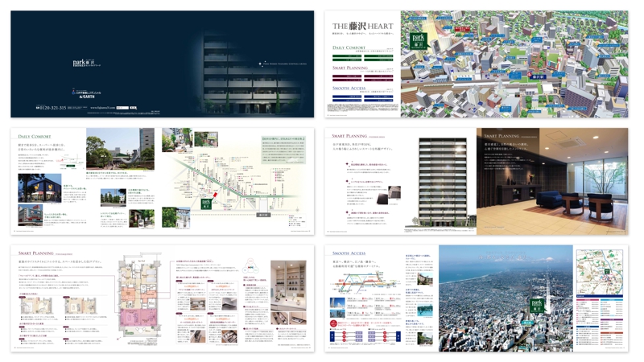Select the tall building exterior elevation image
The width and height of the screenshot is (644, 362).
click(x=443, y=183)
